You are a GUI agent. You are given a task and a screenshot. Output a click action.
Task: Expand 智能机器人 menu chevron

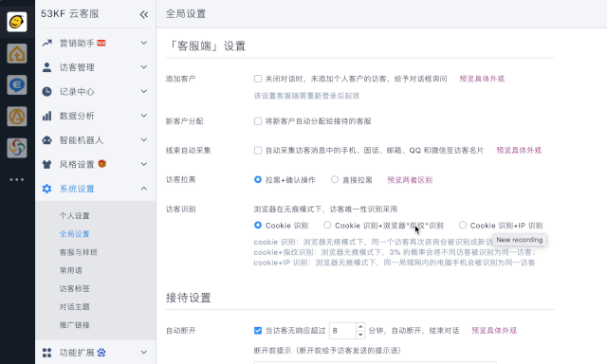click(143, 140)
